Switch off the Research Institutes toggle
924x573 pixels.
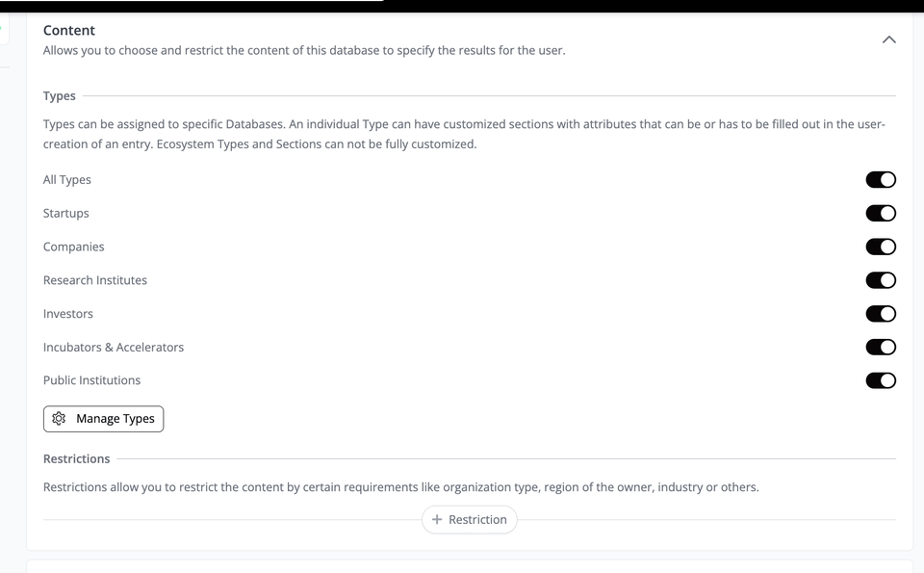click(881, 280)
